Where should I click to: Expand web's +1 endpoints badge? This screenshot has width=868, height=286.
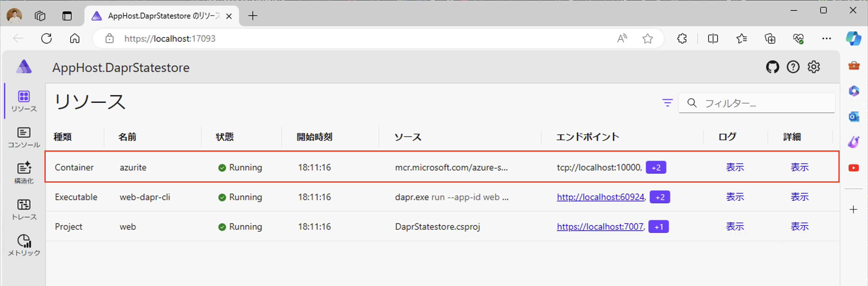coord(659,227)
